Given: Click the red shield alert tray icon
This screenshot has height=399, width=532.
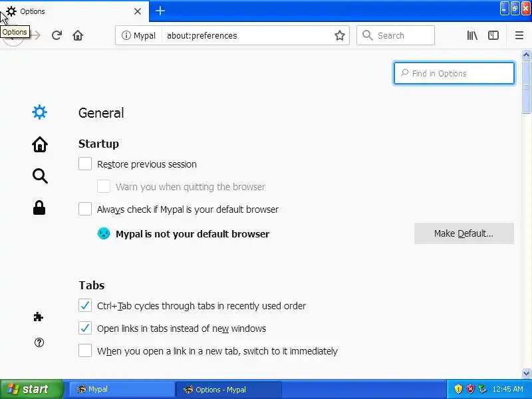Looking at the screenshot, I should pyautogui.click(x=470, y=389).
